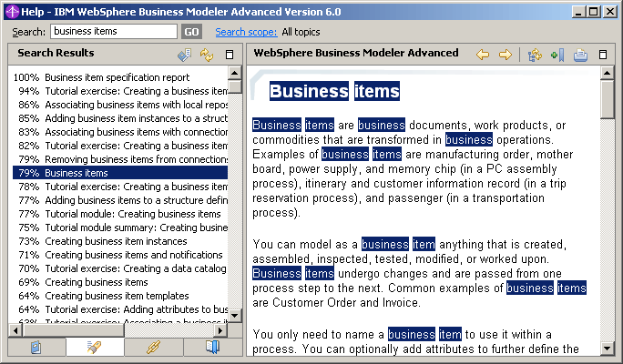This screenshot has width=623, height=364.
Task: Click the help window's title bar icon
Action: (x=13, y=12)
